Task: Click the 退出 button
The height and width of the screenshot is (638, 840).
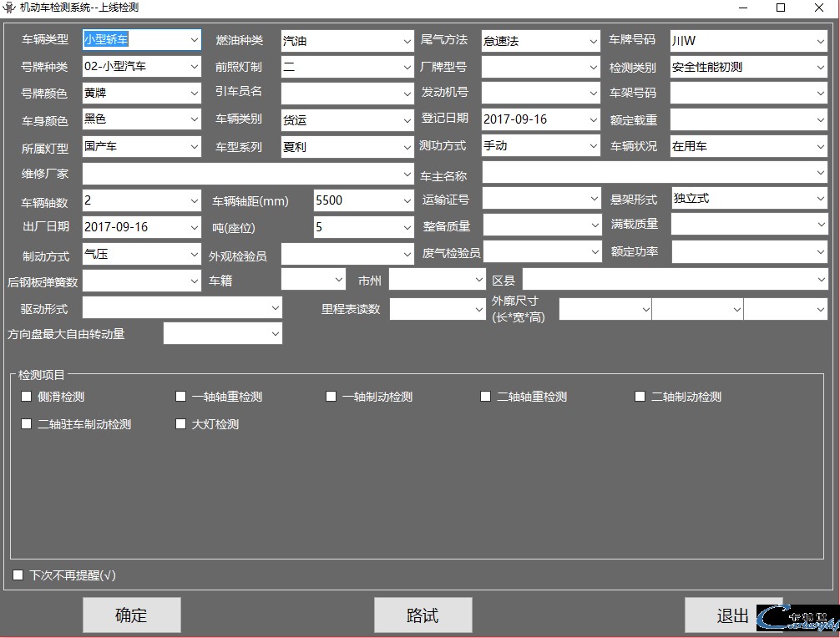Action: coord(732,615)
